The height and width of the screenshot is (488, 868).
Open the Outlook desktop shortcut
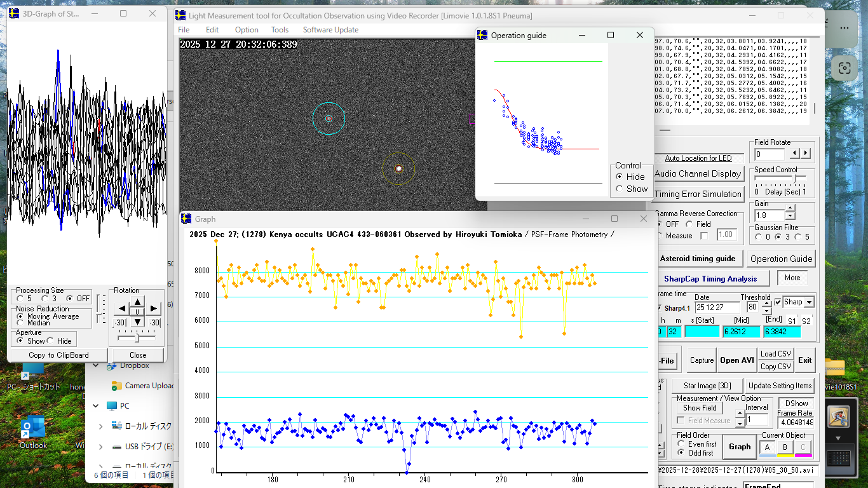coord(33,427)
